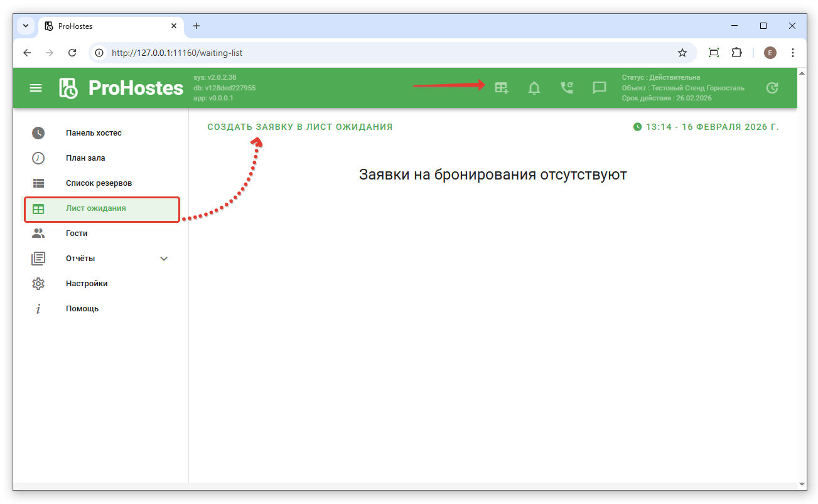Open Помощь info item in sidebar
The width and height of the screenshot is (818, 504).
pyautogui.click(x=82, y=309)
